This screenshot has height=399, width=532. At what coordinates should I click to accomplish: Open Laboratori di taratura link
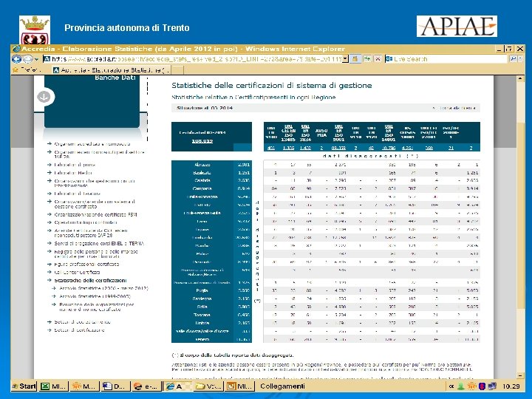pyautogui.click(x=78, y=194)
